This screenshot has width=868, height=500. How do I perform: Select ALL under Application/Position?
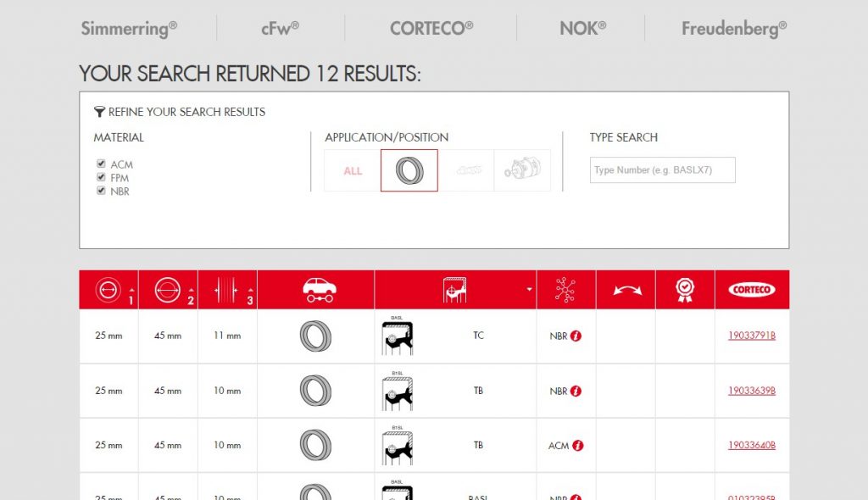[x=353, y=171]
